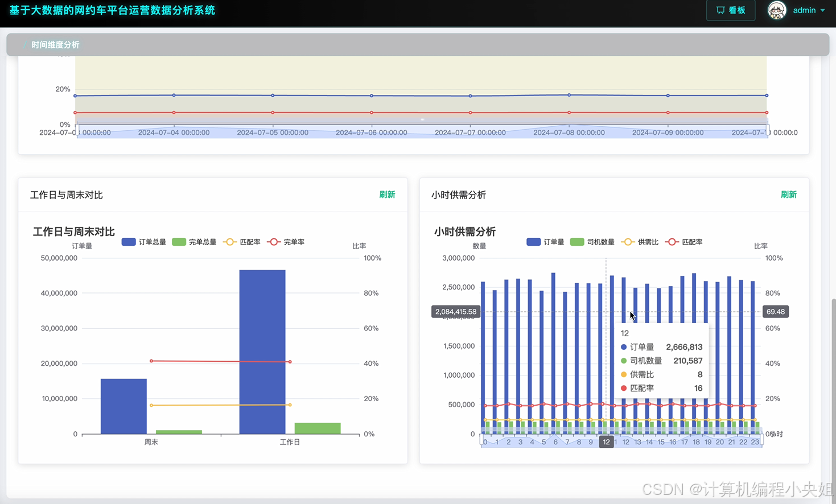Click the weekday chart title 工作日与周末对比
836x504 pixels.
74,232
